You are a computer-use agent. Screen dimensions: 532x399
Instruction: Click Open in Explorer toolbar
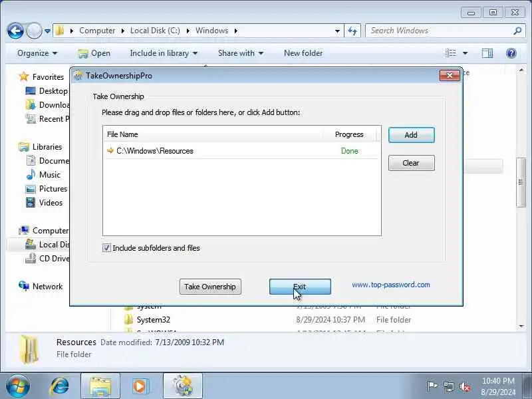point(94,53)
